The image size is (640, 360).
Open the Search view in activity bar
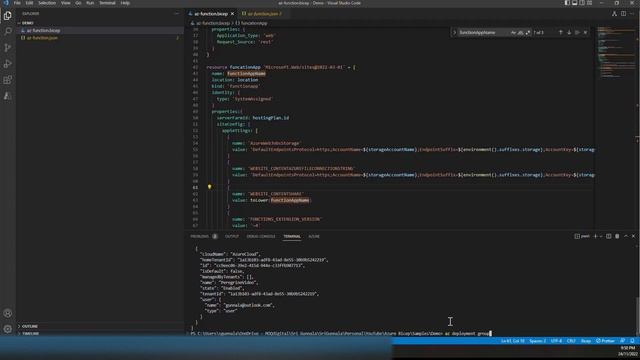(x=7, y=31)
